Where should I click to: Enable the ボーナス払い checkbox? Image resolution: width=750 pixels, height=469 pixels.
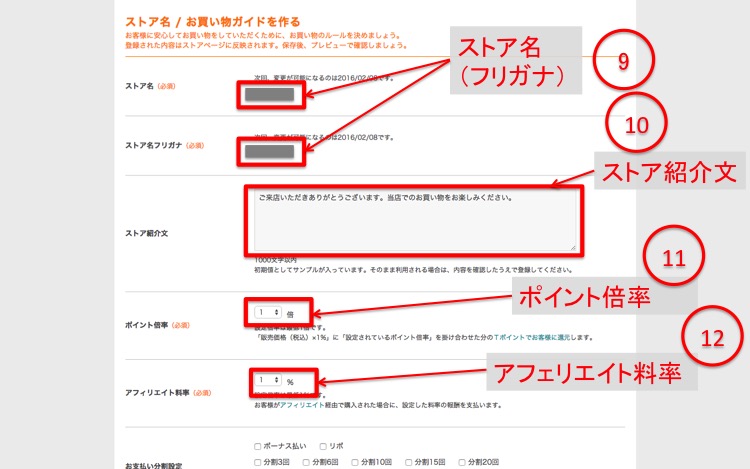[x=257, y=447]
